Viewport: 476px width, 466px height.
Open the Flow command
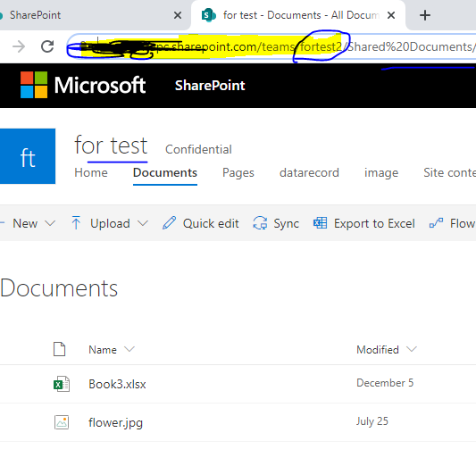463,223
